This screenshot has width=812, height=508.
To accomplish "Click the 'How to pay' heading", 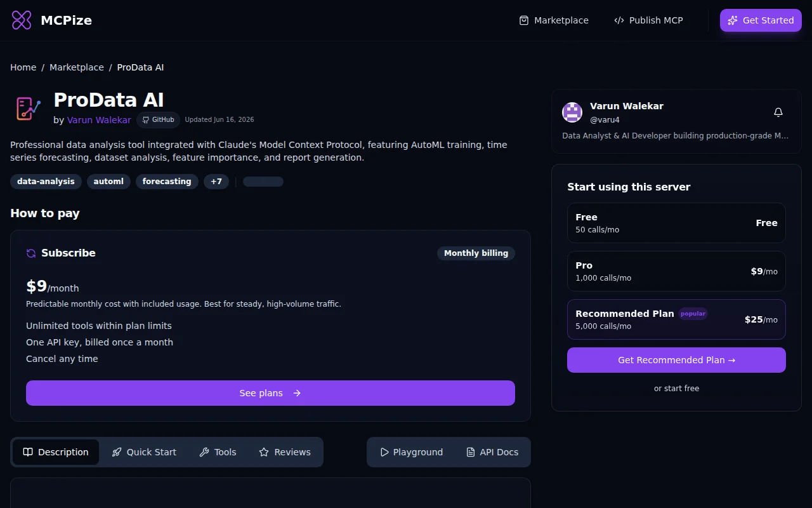I will point(45,213).
